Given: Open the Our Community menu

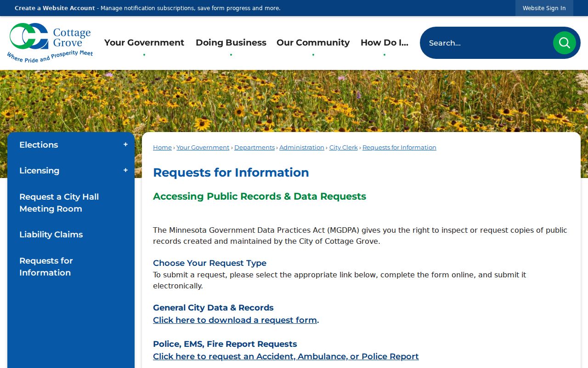Looking at the screenshot, I should click(x=313, y=43).
